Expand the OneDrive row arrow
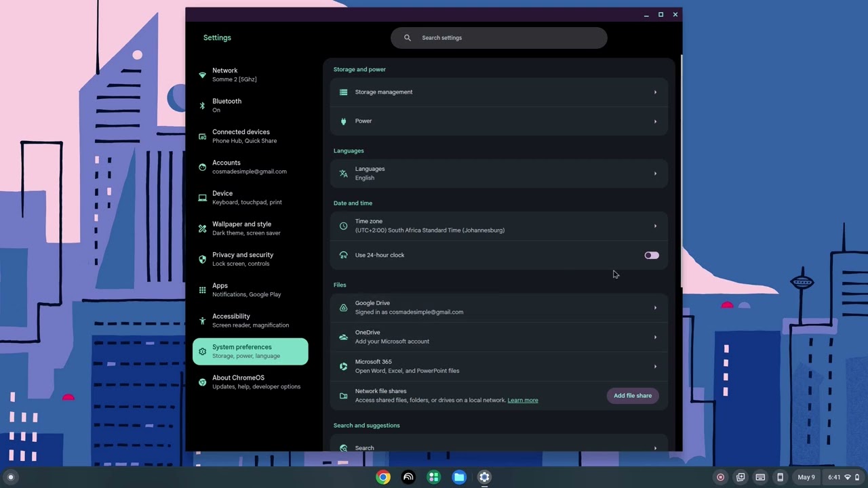The height and width of the screenshot is (488, 868). (655, 337)
